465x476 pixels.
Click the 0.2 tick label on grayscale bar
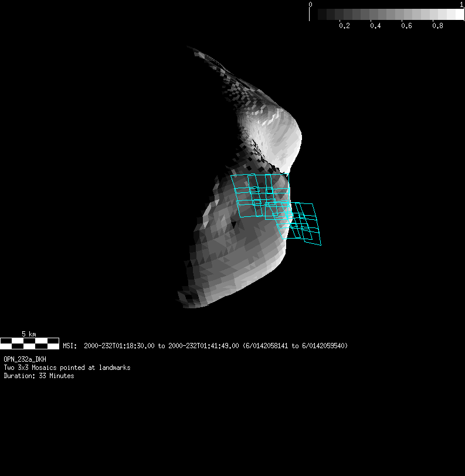point(344,26)
